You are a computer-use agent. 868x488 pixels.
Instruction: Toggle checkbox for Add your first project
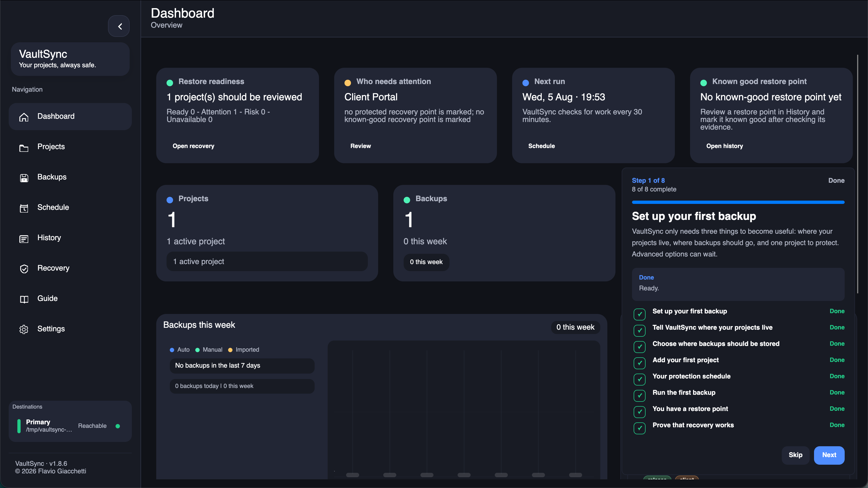[x=639, y=363]
